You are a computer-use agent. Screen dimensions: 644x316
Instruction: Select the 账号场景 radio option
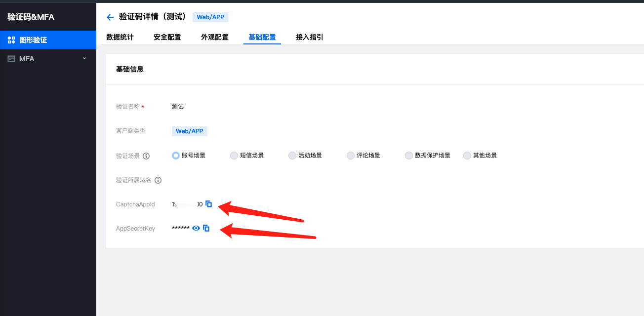pyautogui.click(x=175, y=156)
